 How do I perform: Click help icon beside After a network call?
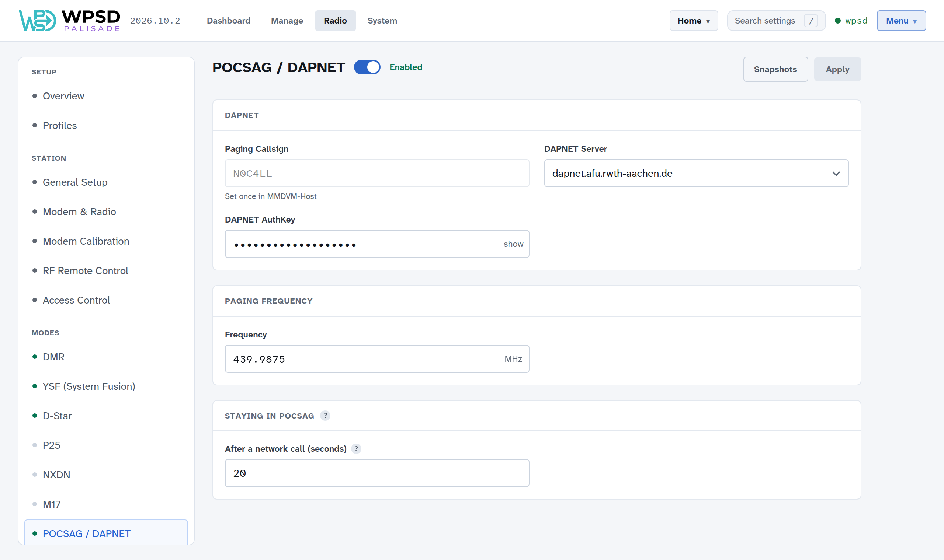(356, 449)
